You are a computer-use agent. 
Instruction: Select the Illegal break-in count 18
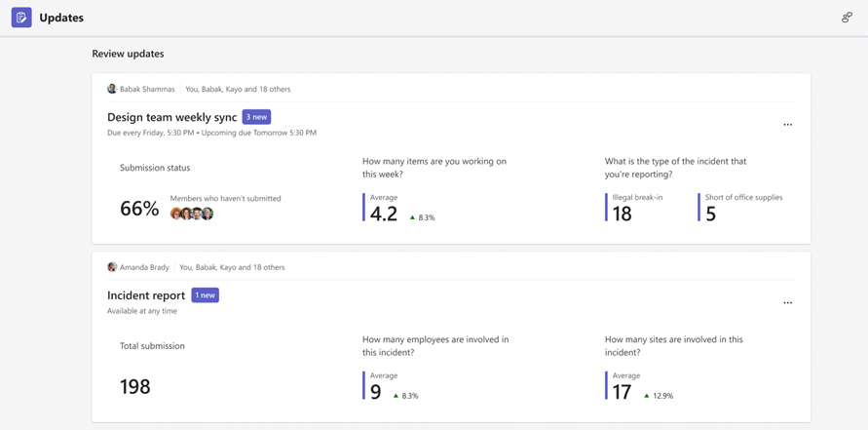click(x=622, y=215)
